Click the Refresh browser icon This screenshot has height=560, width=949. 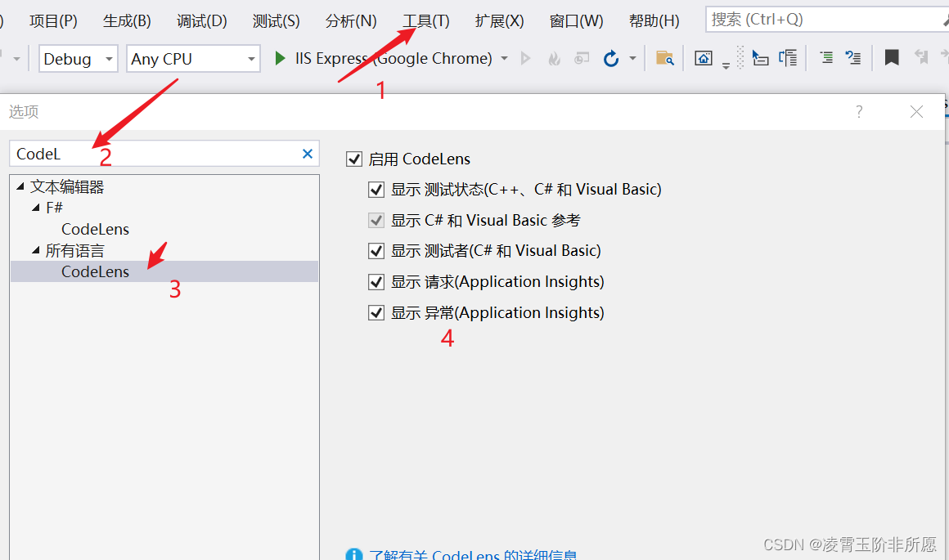(x=613, y=58)
